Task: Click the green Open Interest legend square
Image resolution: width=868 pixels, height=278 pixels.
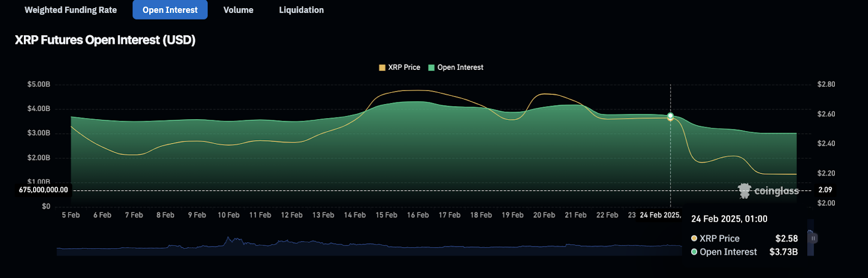Action: [x=431, y=68]
